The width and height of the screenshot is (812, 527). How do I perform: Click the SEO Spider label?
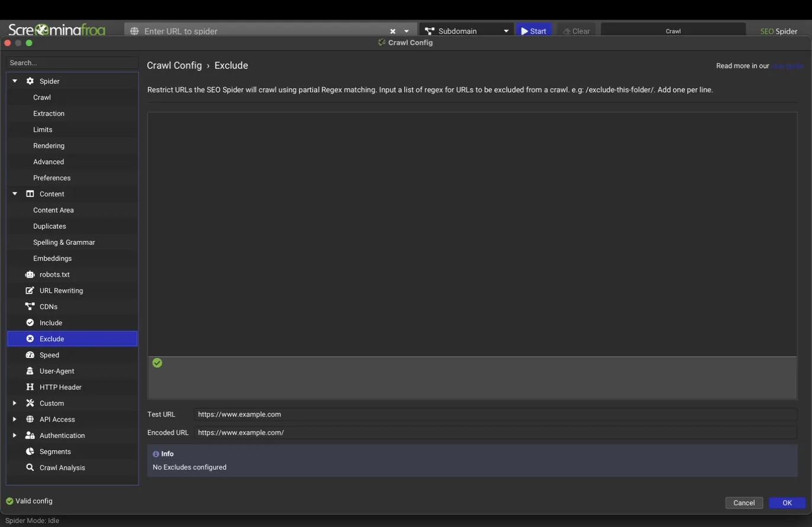point(779,31)
